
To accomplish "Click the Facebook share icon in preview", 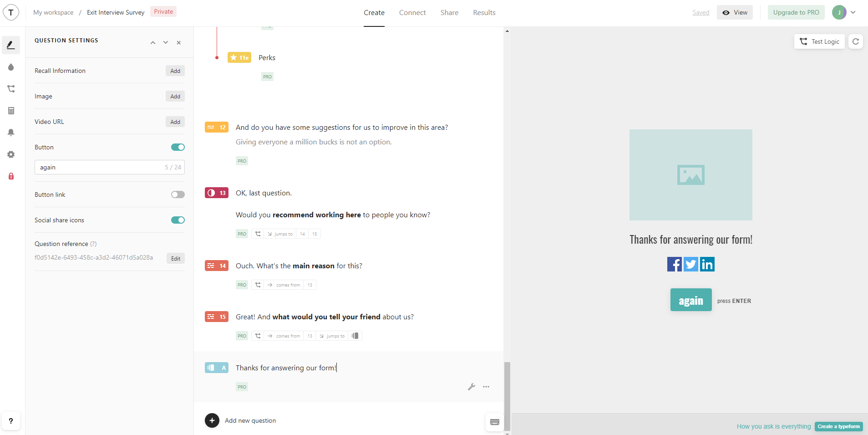I will tap(674, 264).
